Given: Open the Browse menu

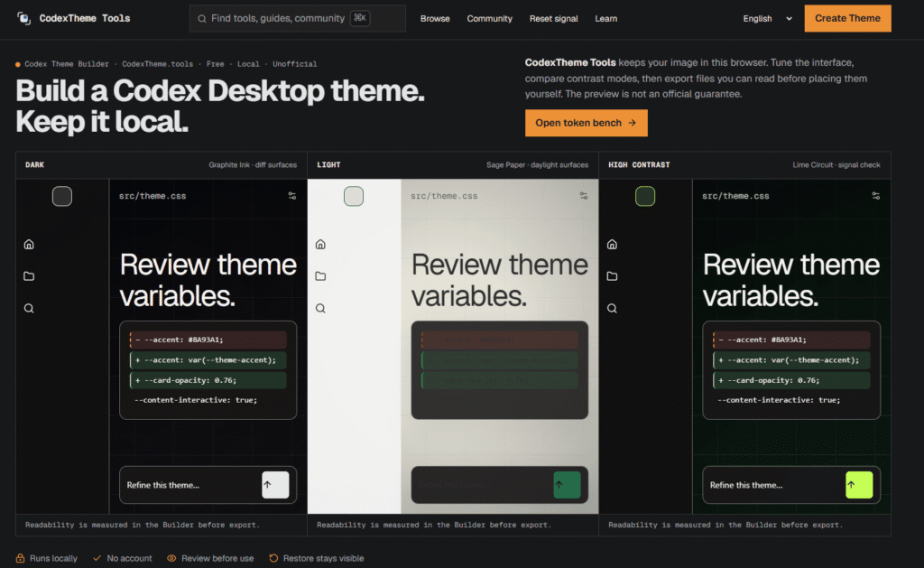Looking at the screenshot, I should click(435, 19).
